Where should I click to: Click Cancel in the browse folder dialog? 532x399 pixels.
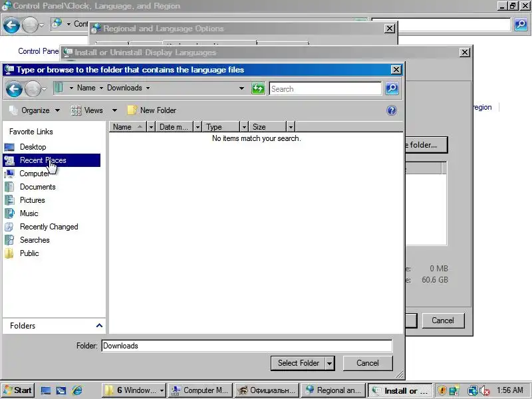point(368,363)
